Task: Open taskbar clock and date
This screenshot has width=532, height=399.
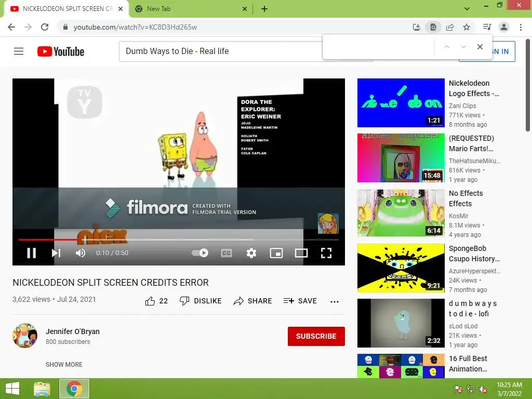Action: point(509,389)
